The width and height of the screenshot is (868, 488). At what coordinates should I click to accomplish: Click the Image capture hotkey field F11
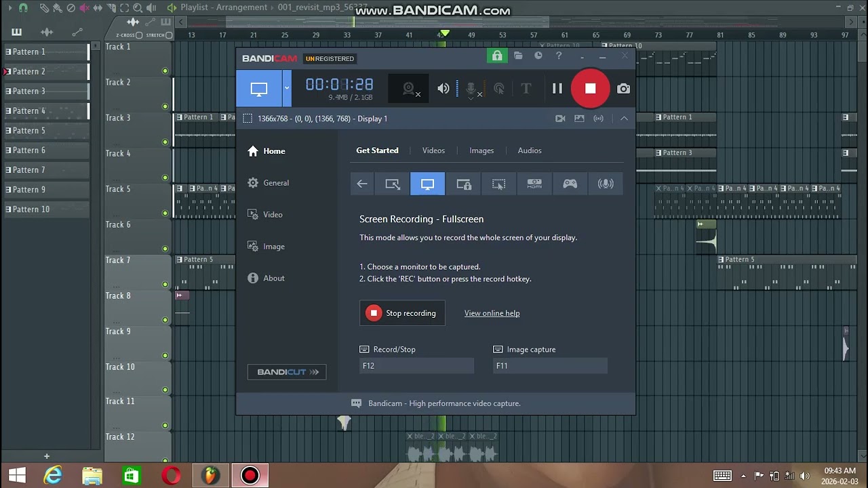click(x=550, y=366)
